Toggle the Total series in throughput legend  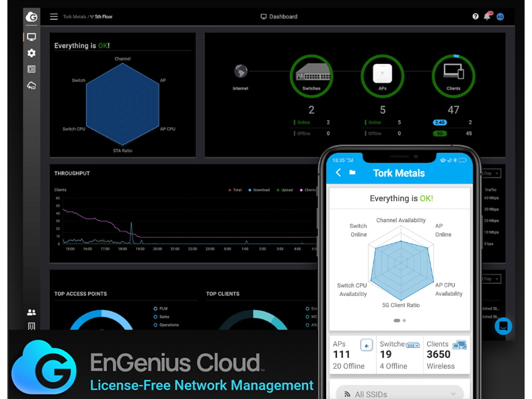click(x=235, y=190)
